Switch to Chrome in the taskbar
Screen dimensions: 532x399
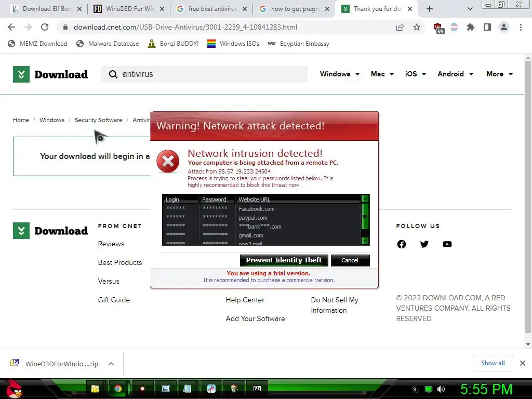(118, 389)
